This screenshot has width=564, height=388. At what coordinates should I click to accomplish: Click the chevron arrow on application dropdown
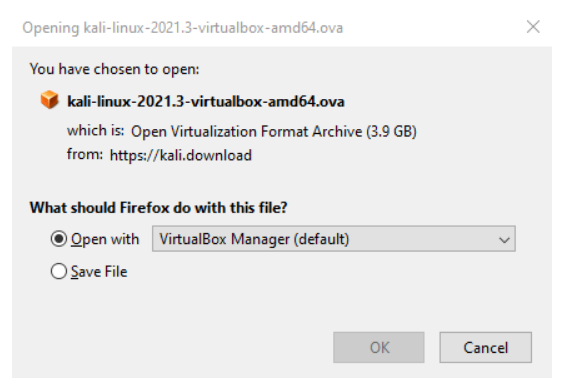pyautogui.click(x=504, y=239)
